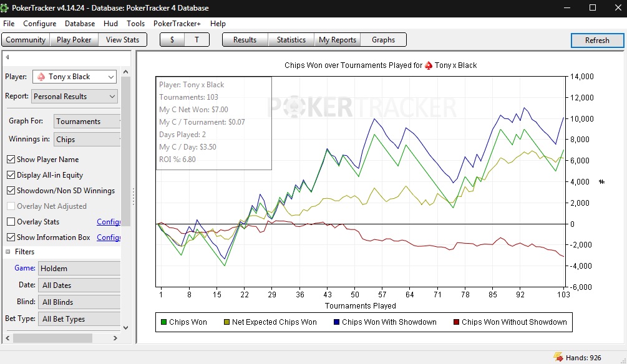Viewport: 627px width, 364px height.
Task: Click 'Tournaments: 103' in the information box
Action: point(189,97)
